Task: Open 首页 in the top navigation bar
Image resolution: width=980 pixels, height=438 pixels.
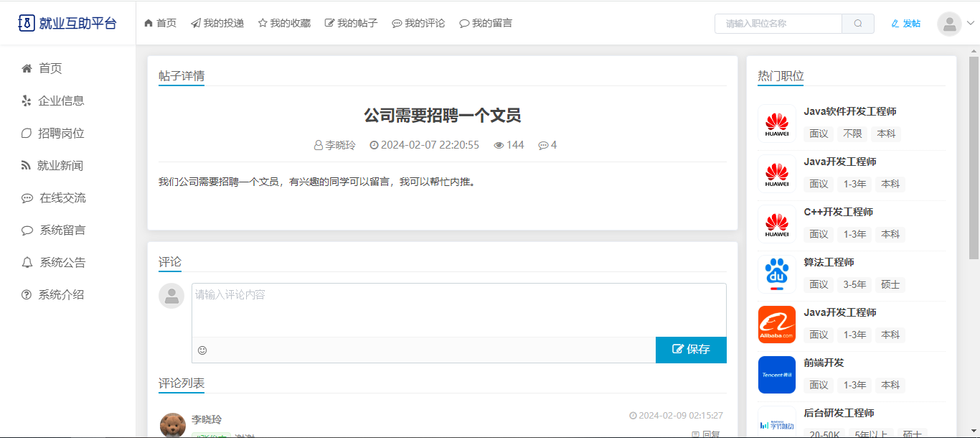Action: tap(161, 23)
